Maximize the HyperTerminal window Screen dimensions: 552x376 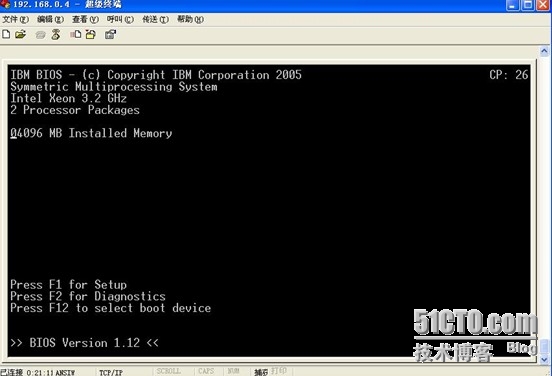pyautogui.click(x=528, y=5)
